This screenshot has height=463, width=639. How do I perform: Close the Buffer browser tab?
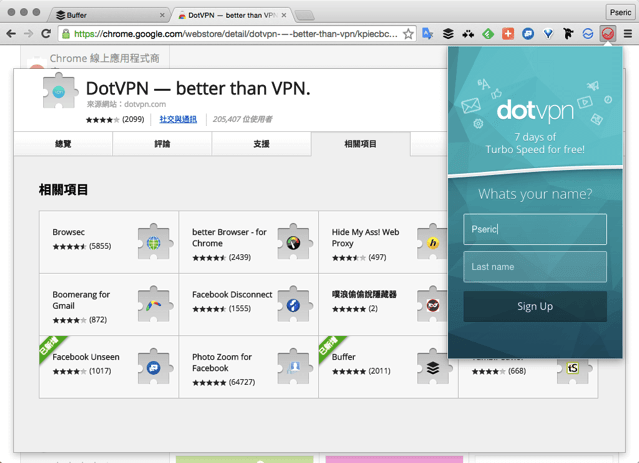[162, 15]
